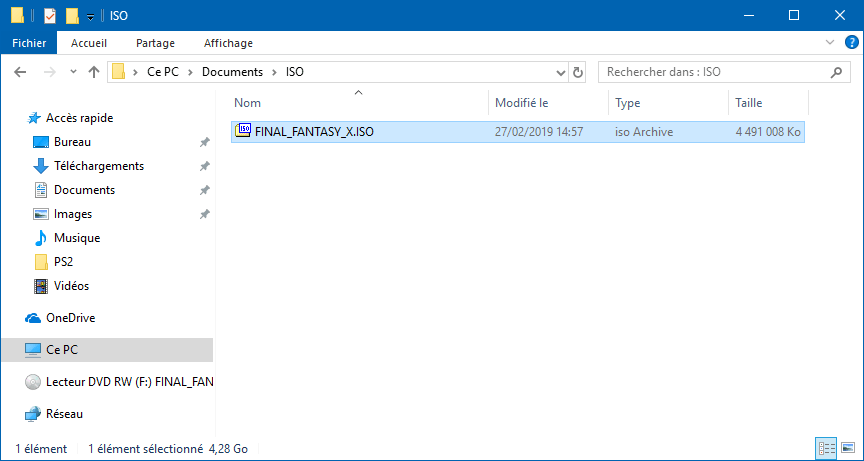
Task: Switch to the Affichage tab
Action: click(x=228, y=43)
